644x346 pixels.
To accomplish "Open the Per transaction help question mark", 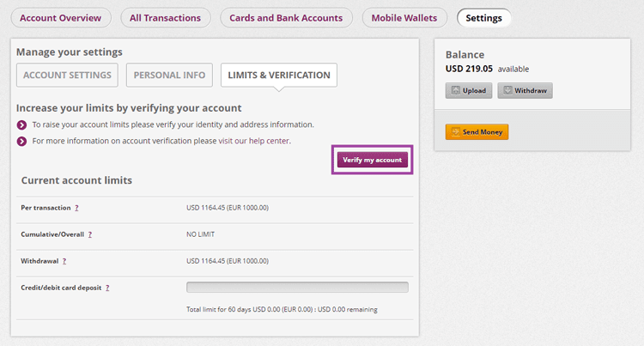I will point(76,208).
